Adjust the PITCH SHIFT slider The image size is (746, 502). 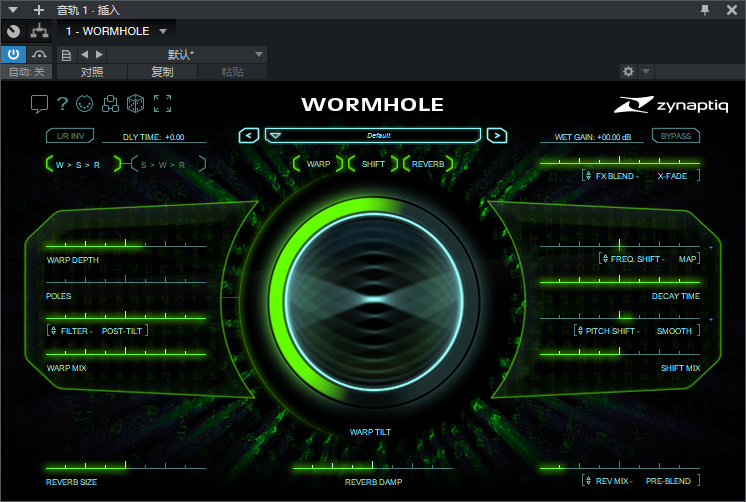(619, 317)
